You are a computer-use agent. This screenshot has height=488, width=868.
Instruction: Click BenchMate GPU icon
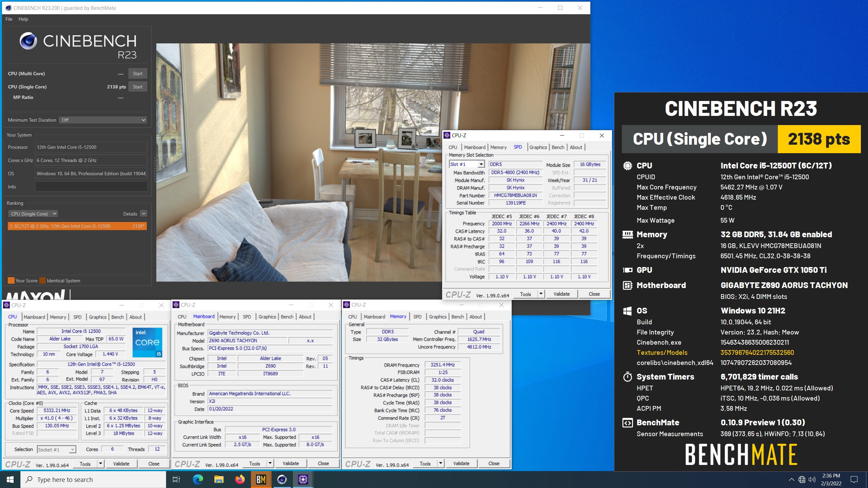(x=627, y=270)
